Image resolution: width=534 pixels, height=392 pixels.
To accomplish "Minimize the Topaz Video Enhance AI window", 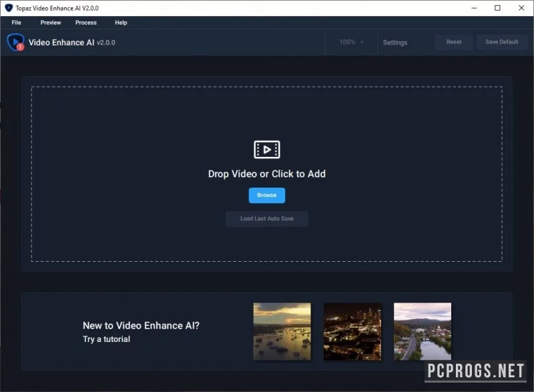I will (x=474, y=8).
